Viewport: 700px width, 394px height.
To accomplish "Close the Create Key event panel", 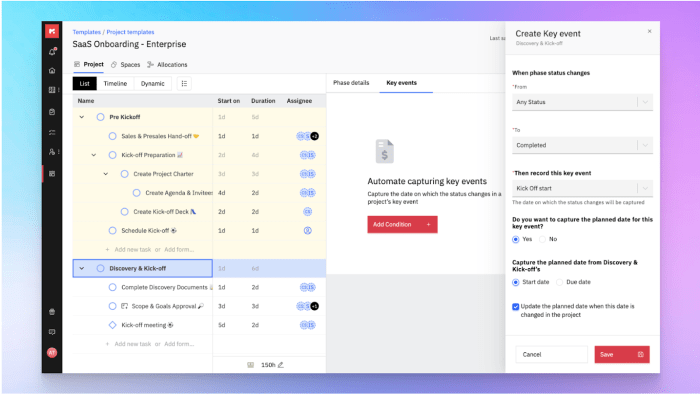I will coord(650,31).
